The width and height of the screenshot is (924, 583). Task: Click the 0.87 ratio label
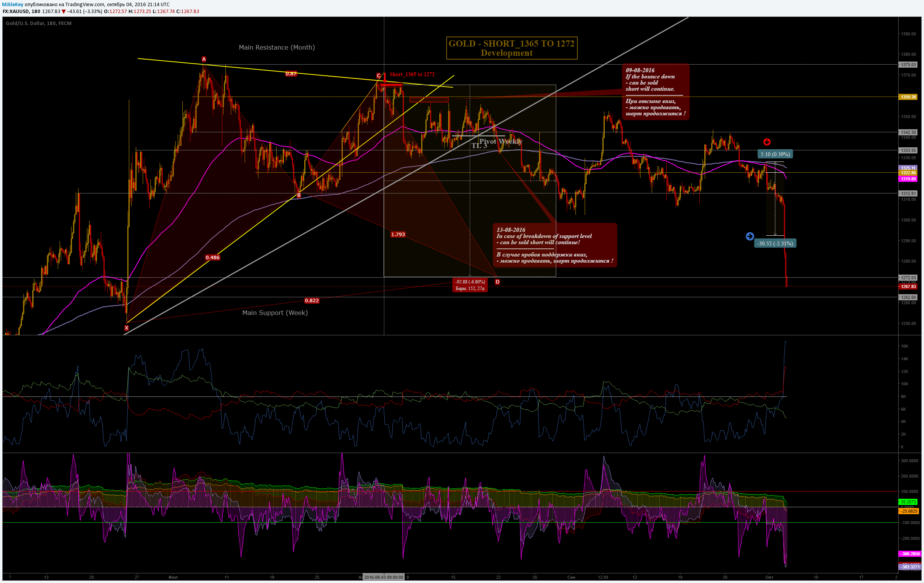(x=291, y=74)
